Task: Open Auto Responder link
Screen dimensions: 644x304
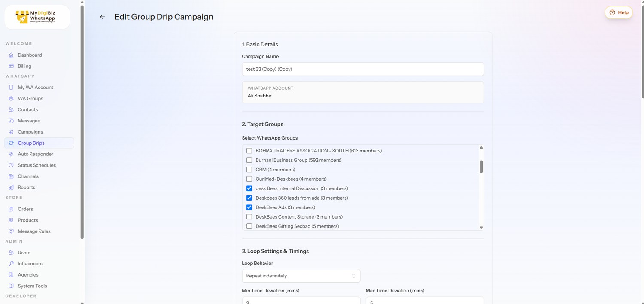Action: (x=39, y=154)
